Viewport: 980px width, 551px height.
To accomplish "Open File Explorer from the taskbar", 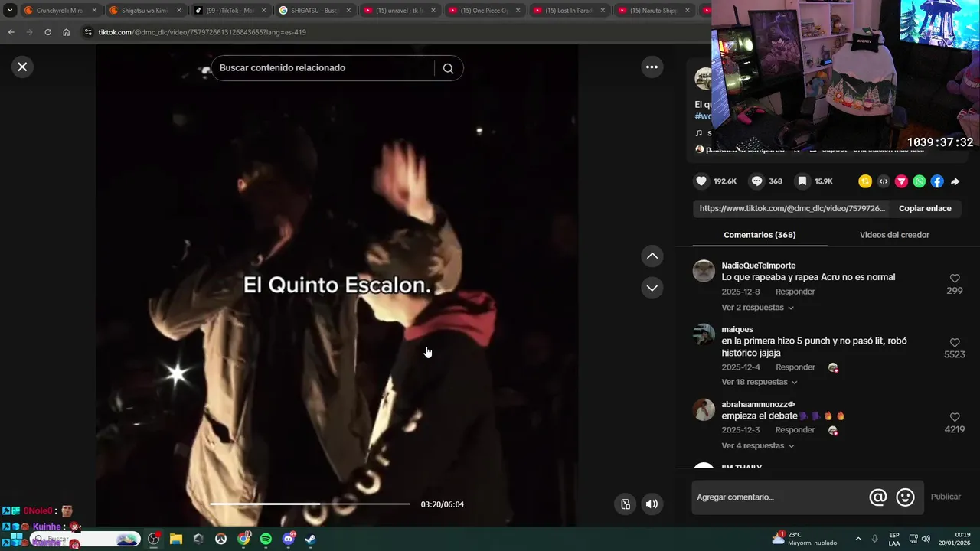I will 175,539.
